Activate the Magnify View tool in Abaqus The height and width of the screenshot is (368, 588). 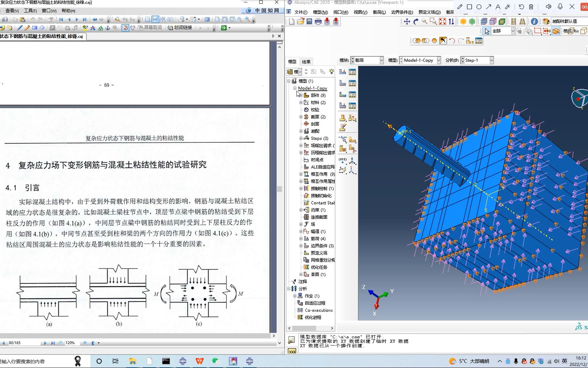click(x=425, y=21)
